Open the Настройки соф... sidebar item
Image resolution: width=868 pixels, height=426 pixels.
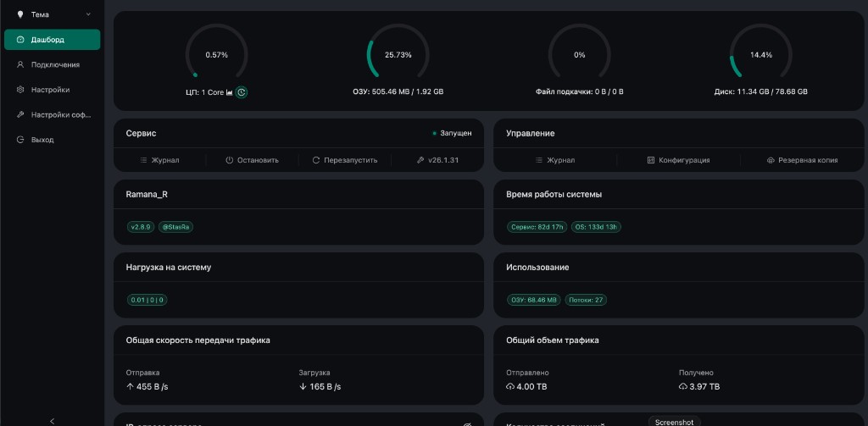pos(52,114)
